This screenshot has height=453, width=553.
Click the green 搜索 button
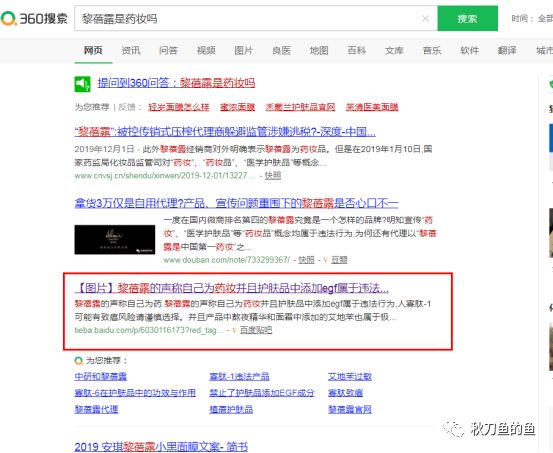coord(468,18)
